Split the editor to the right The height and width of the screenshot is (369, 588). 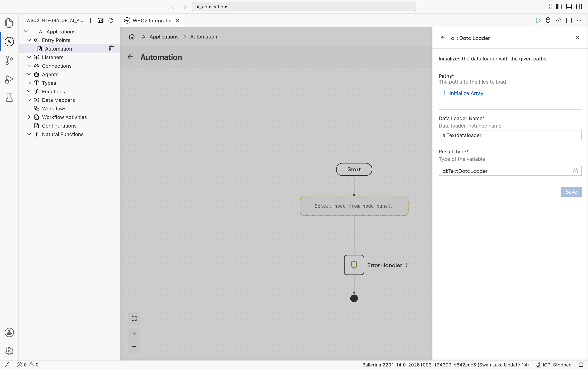click(x=569, y=20)
